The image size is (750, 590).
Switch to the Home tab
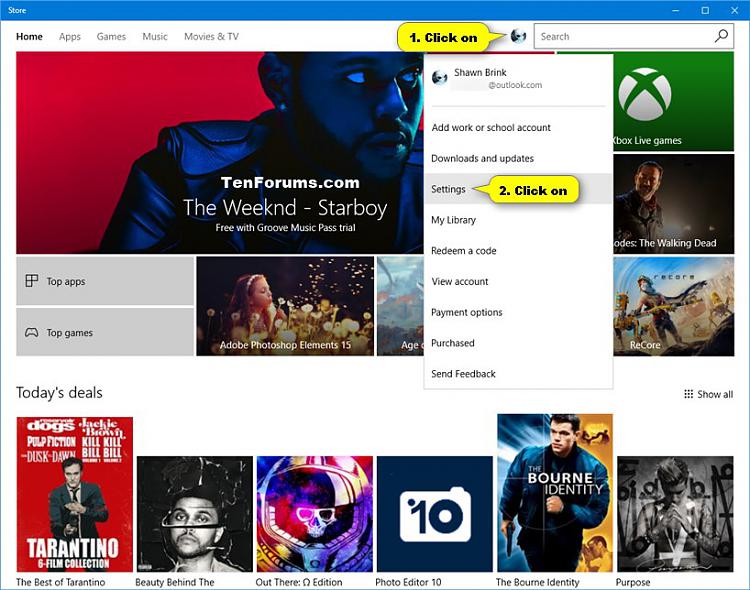(x=29, y=36)
